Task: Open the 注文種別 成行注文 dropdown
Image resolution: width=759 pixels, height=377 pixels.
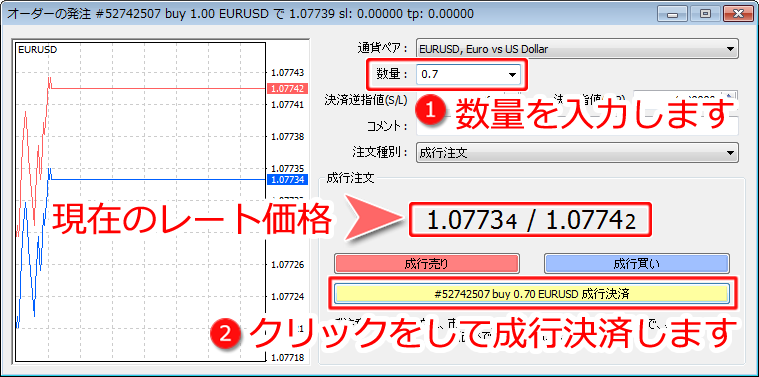Action: [577, 152]
